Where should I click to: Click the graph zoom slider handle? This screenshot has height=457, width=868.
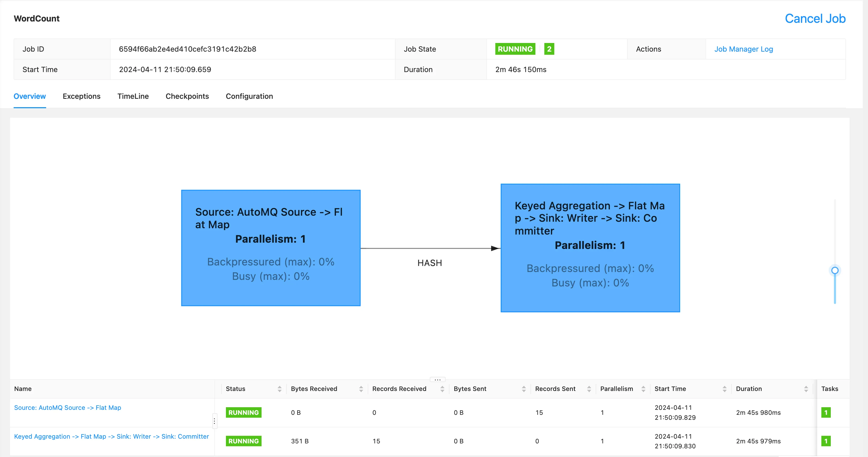(835, 270)
